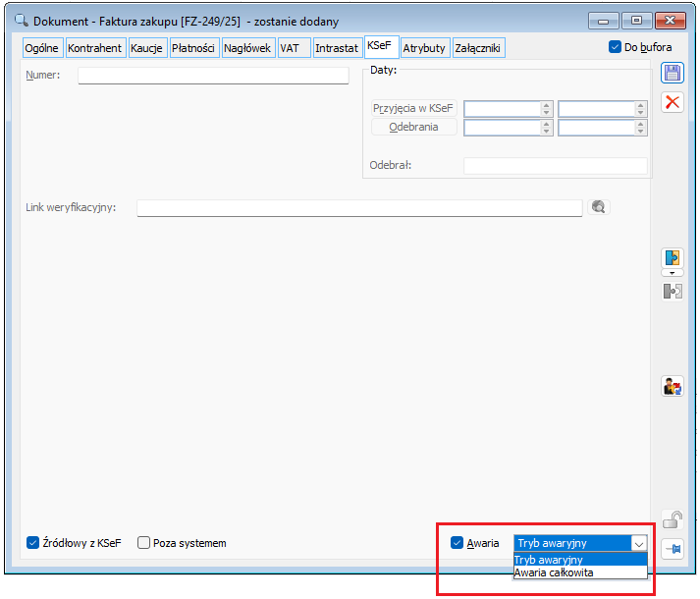700x599 pixels.
Task: Toggle the Do bufora checkbox
Action: click(x=615, y=47)
